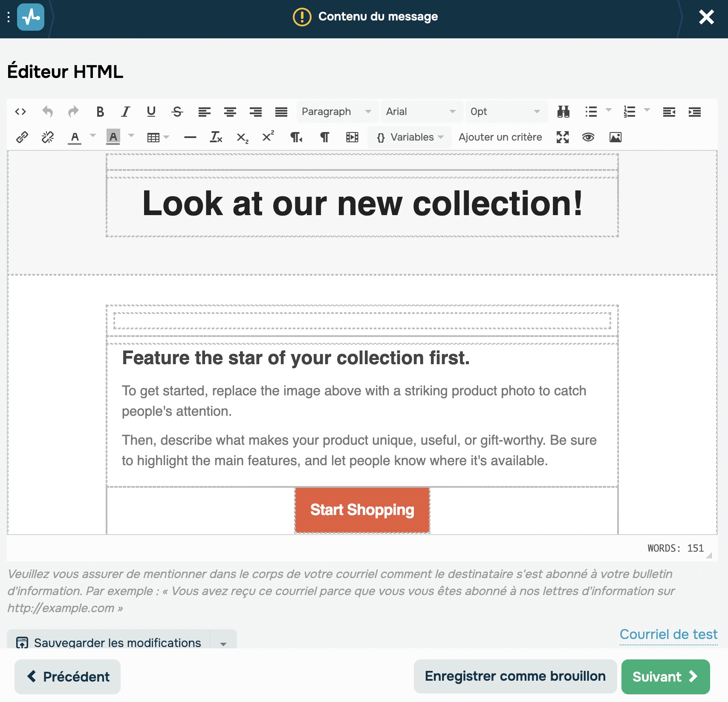Open the Courriel de test link
Viewport: 728px width, 702px height.
pyautogui.click(x=668, y=634)
